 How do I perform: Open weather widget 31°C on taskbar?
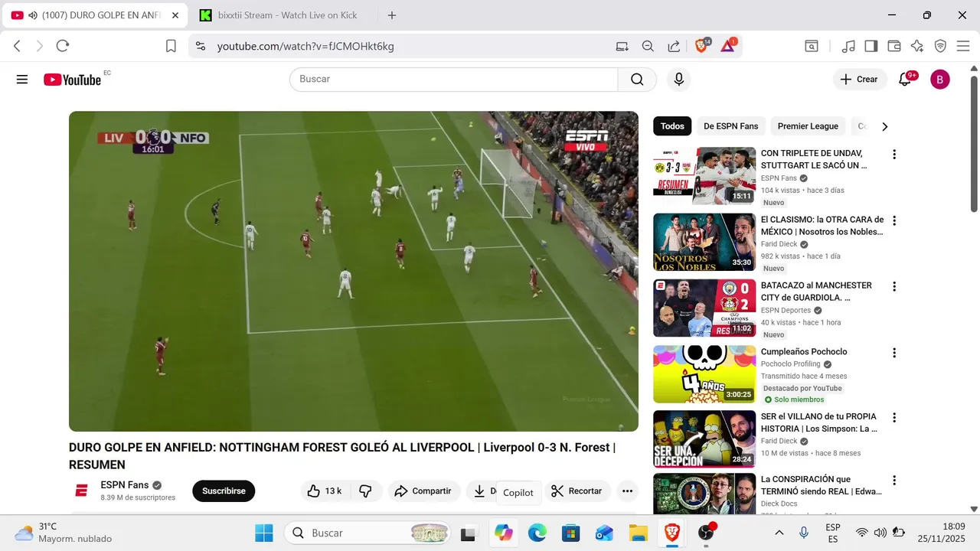(x=64, y=533)
